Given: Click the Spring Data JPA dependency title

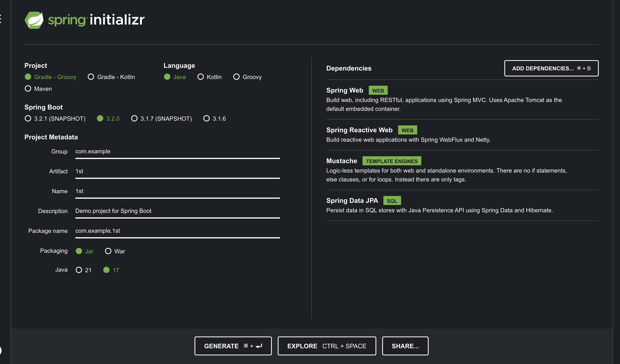Looking at the screenshot, I should (352, 200).
